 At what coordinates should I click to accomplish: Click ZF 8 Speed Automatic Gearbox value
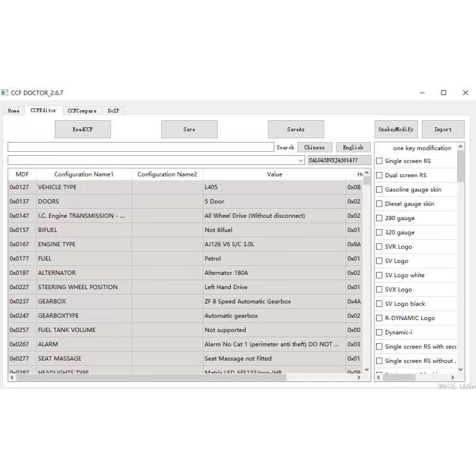[x=248, y=301]
